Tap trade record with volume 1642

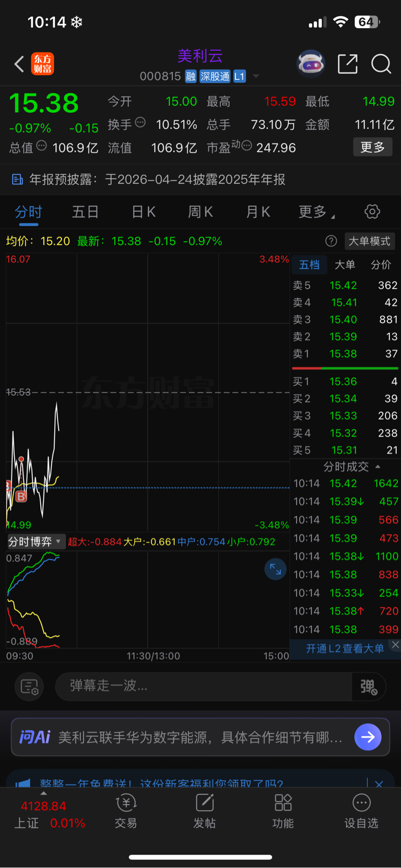click(x=345, y=483)
